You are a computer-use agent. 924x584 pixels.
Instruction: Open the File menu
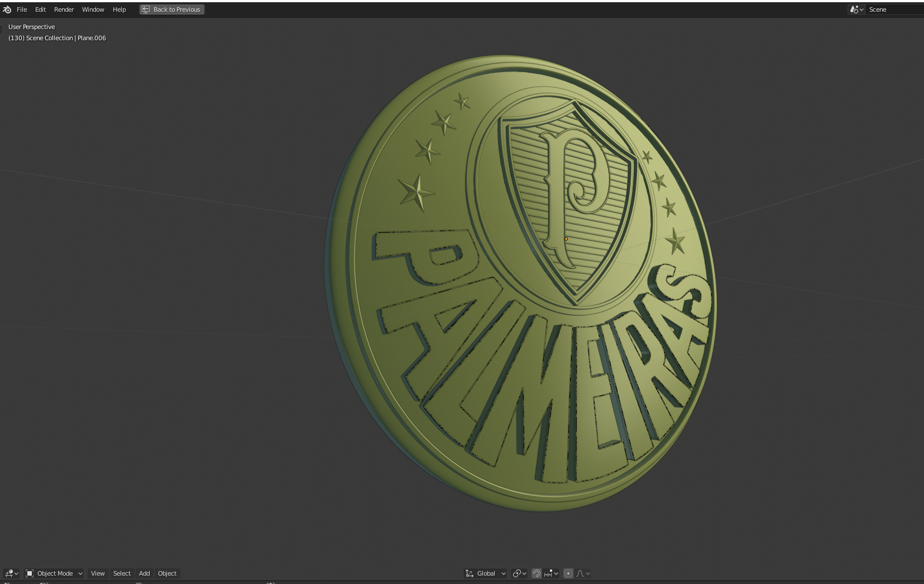coord(22,9)
